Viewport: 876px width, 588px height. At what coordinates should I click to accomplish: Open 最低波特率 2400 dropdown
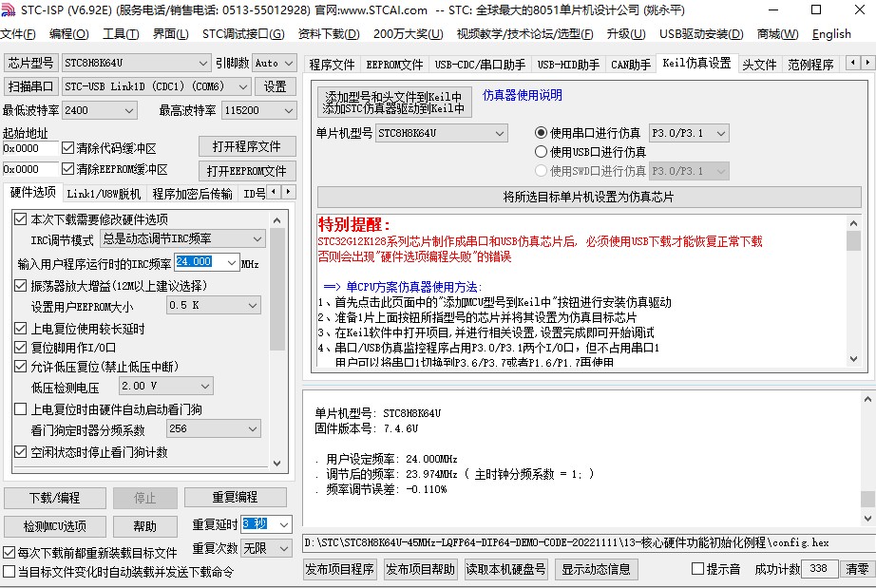tap(100, 110)
